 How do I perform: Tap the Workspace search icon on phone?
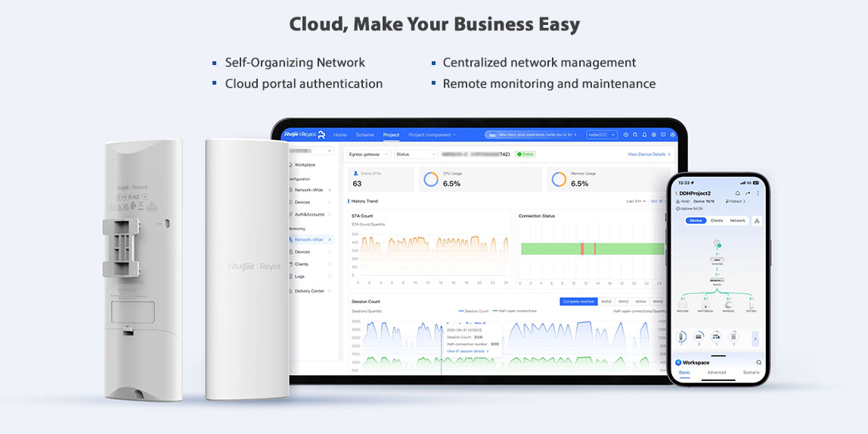point(758,362)
